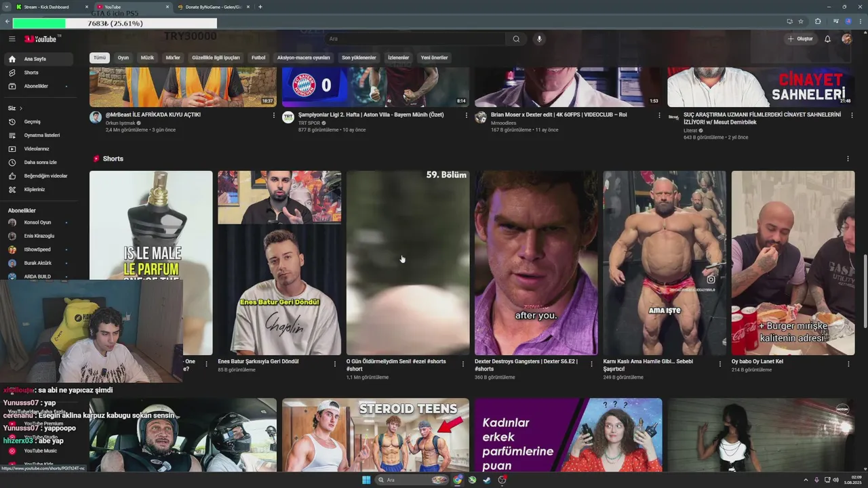
Task: Open options for O Gün Öldürmeliydim Seni short
Action: click(463, 364)
